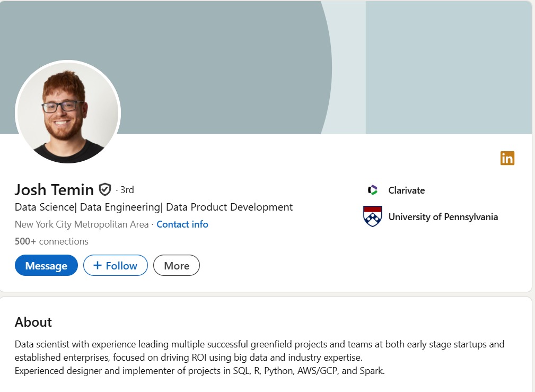
Task: Open the Contact info link
Action: click(x=182, y=224)
